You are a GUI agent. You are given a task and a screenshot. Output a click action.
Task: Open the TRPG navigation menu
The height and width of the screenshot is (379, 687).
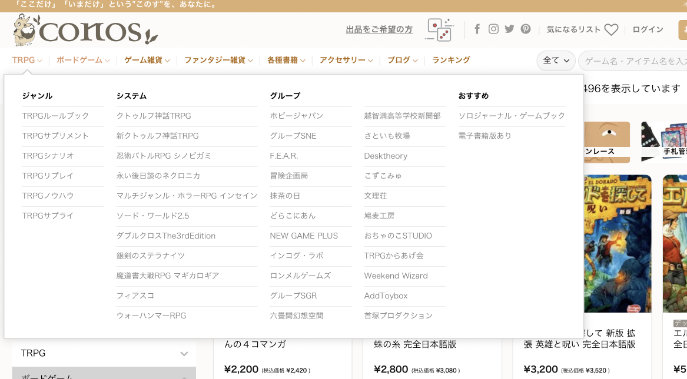27,60
